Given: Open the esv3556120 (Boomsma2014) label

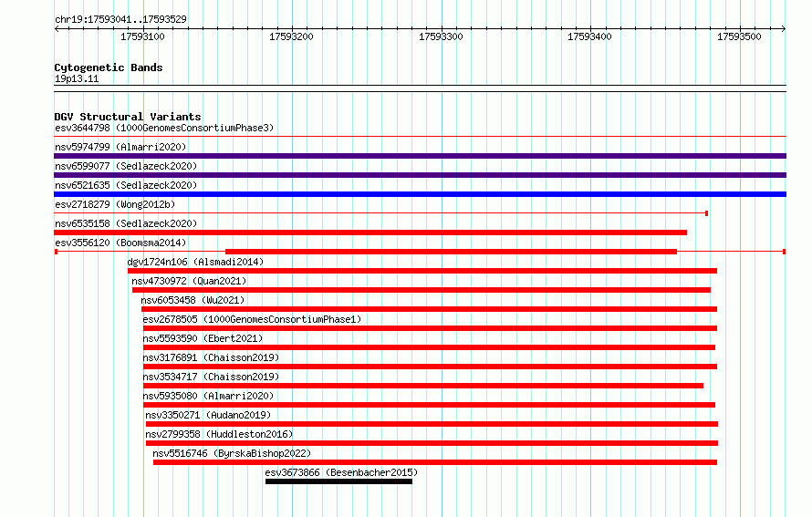Looking at the screenshot, I should 120,243.
